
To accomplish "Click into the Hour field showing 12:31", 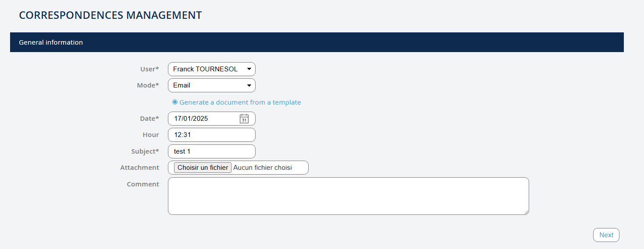I will point(211,135).
